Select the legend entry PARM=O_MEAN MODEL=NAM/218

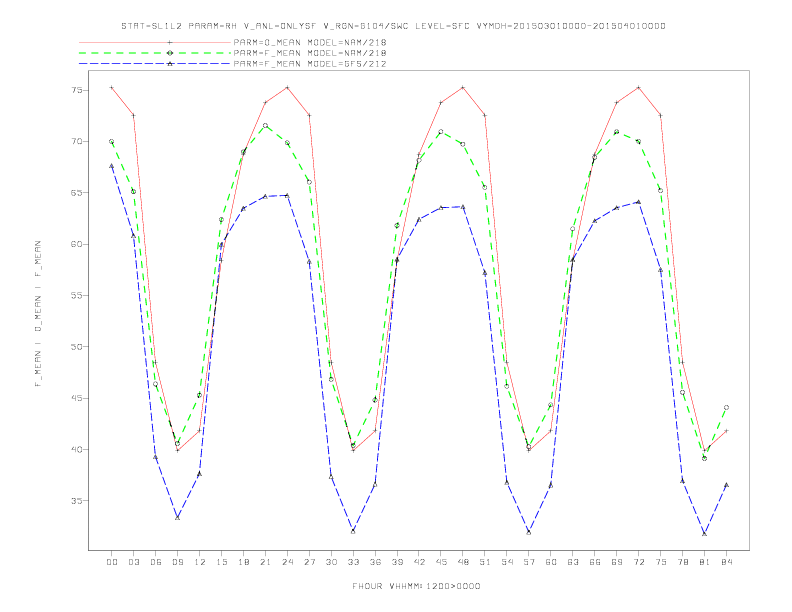[310, 42]
